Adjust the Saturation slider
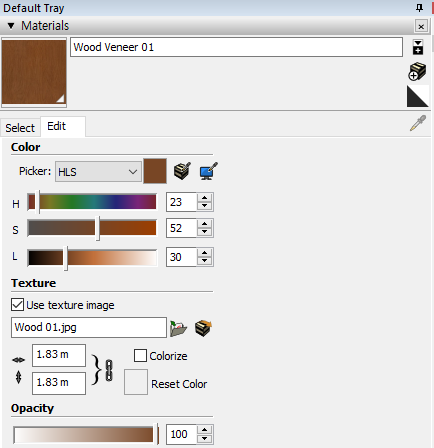434x448 pixels. (x=92, y=228)
